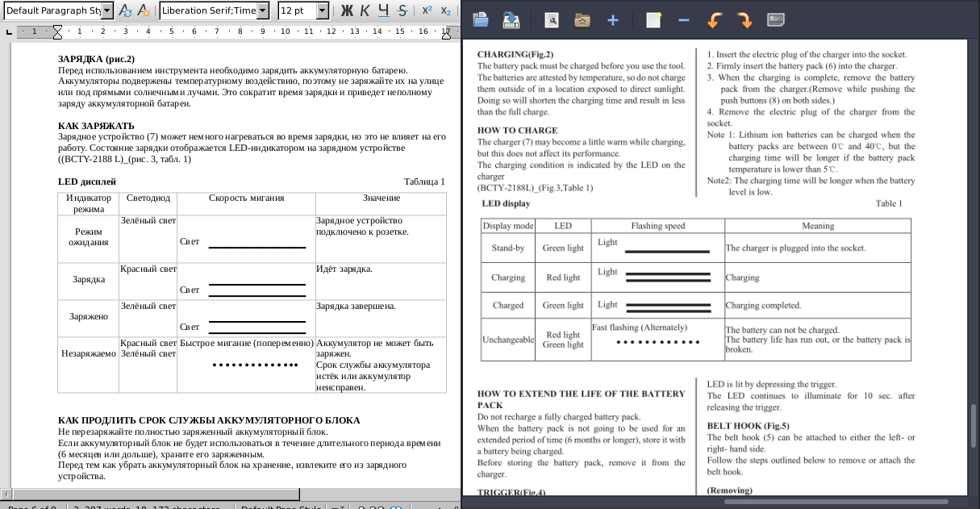Click the document settings wrench-page icon
The image size is (980, 509).
click(x=552, y=20)
